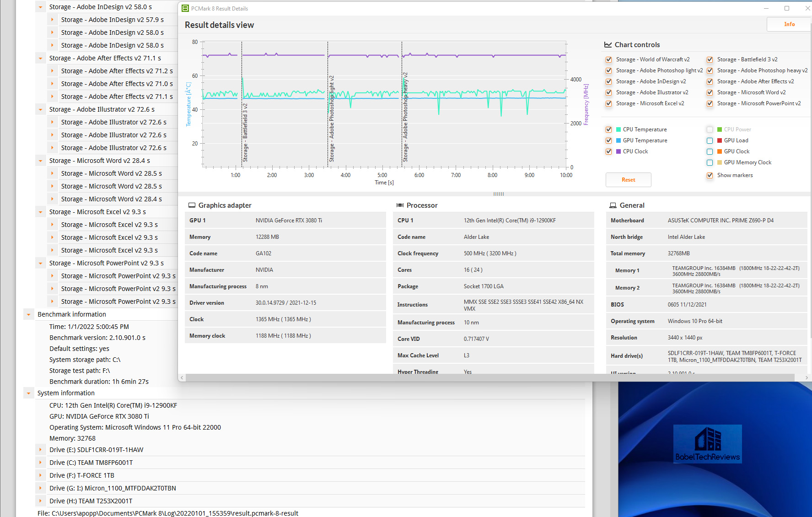Select the result.pcmark-8-result file path text
The height and width of the screenshot is (517, 812).
click(168, 513)
